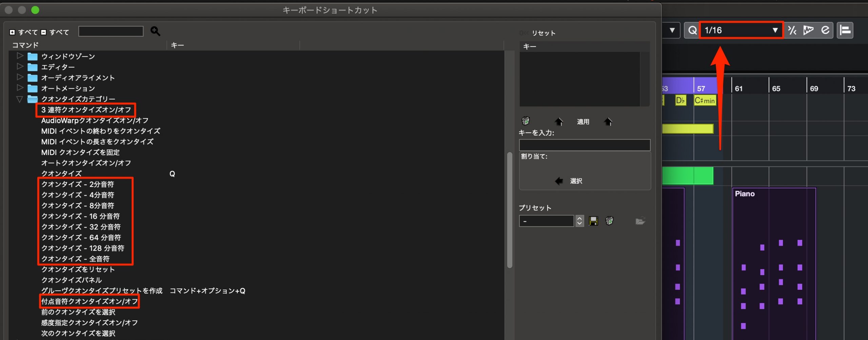Select クオンタイズ - 32 分音符 command
This screenshot has width=868, height=340.
[81, 227]
